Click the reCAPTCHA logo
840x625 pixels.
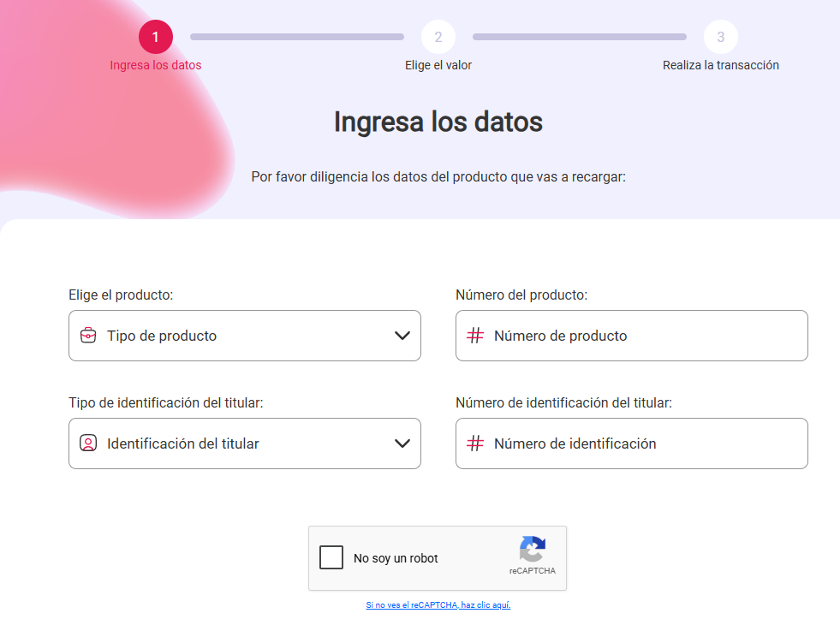click(533, 549)
